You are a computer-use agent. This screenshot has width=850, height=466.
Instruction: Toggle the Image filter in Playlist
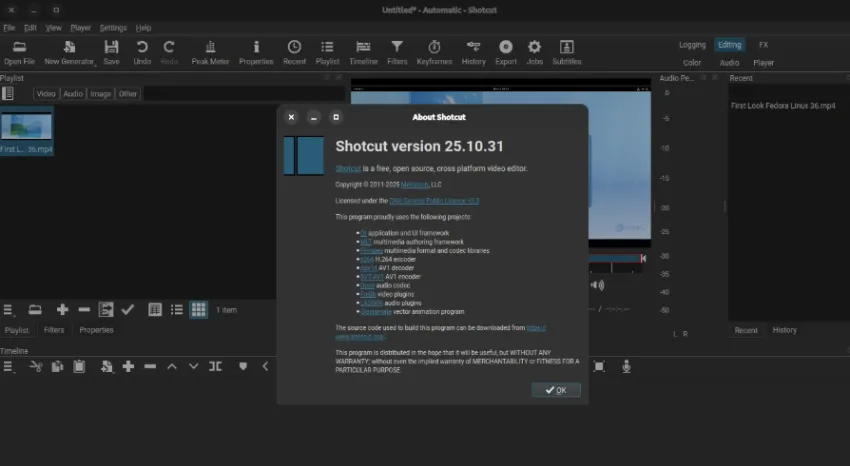(100, 94)
